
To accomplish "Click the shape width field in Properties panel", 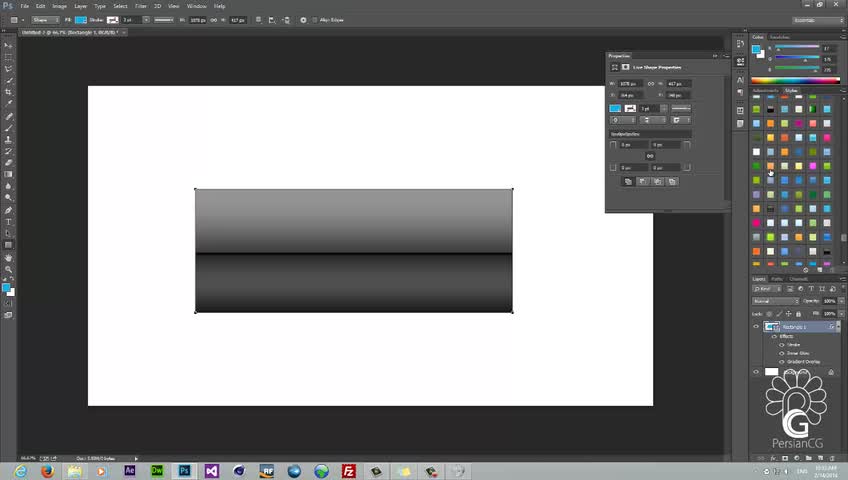I will click(x=630, y=84).
